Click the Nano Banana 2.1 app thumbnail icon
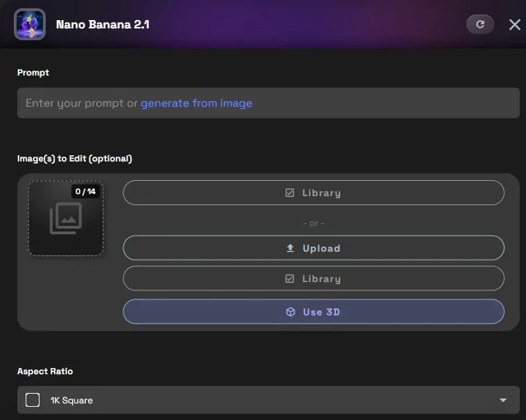 pos(30,24)
